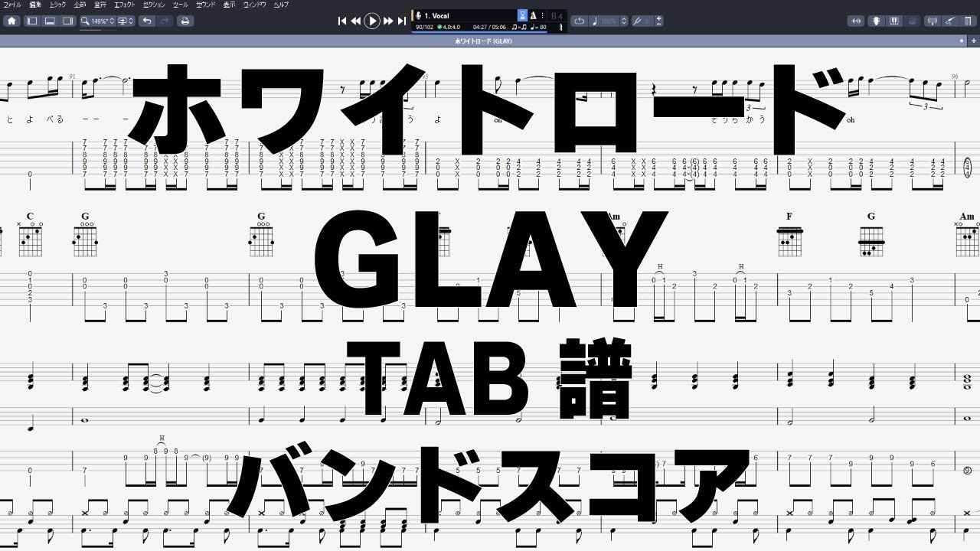Click the 4.0:4.0 time signature status

pos(449,27)
